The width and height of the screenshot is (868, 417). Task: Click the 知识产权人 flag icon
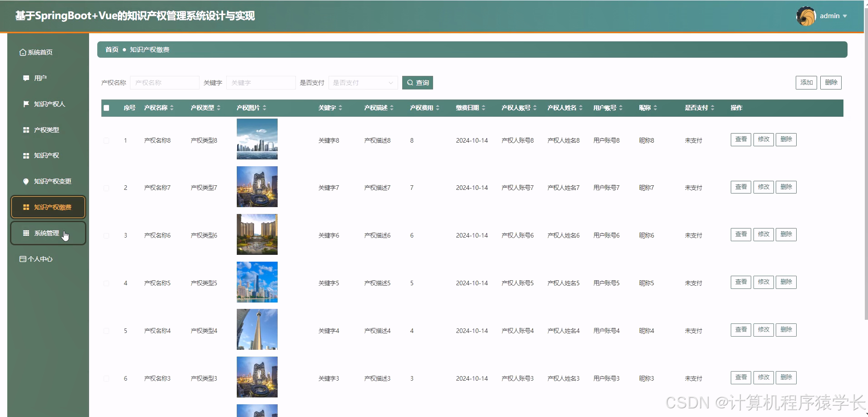coord(25,104)
